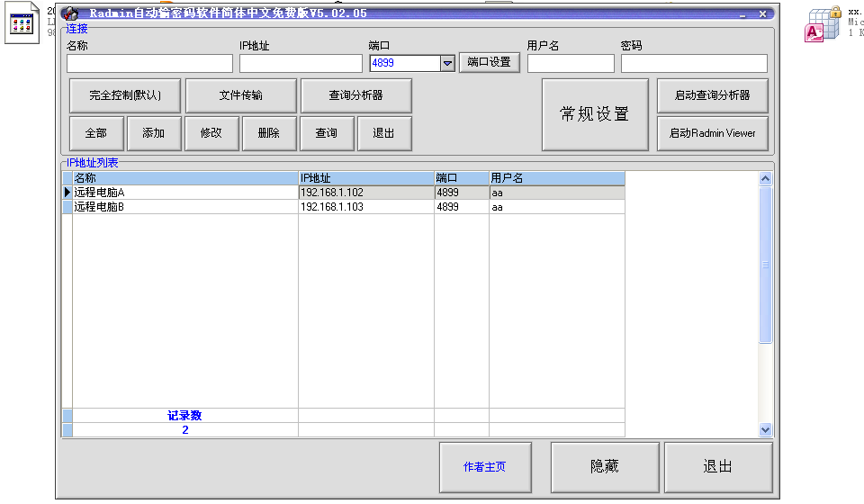Click the 完全控制(默认) button

coord(125,95)
